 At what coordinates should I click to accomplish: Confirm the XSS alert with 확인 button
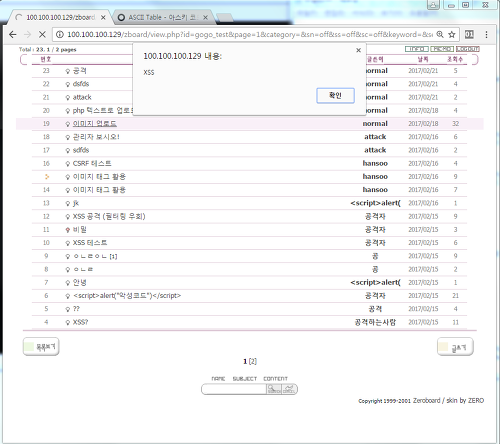pos(335,96)
